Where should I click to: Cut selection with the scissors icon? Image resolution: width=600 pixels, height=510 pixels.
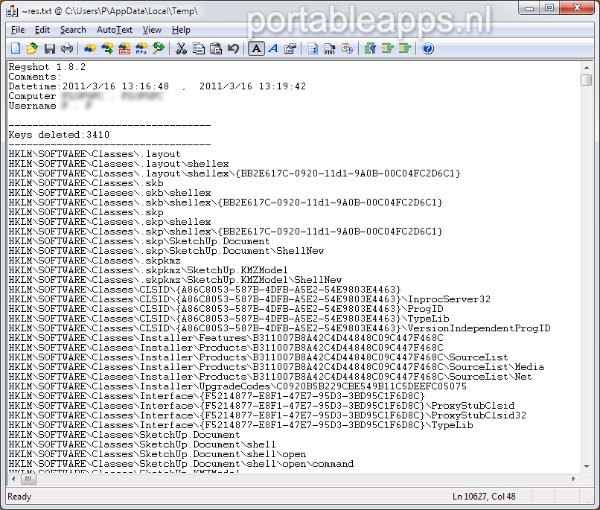pos(181,48)
